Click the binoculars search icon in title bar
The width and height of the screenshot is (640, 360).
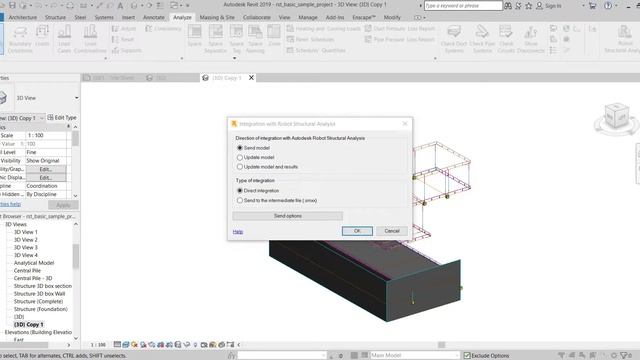tap(508, 6)
